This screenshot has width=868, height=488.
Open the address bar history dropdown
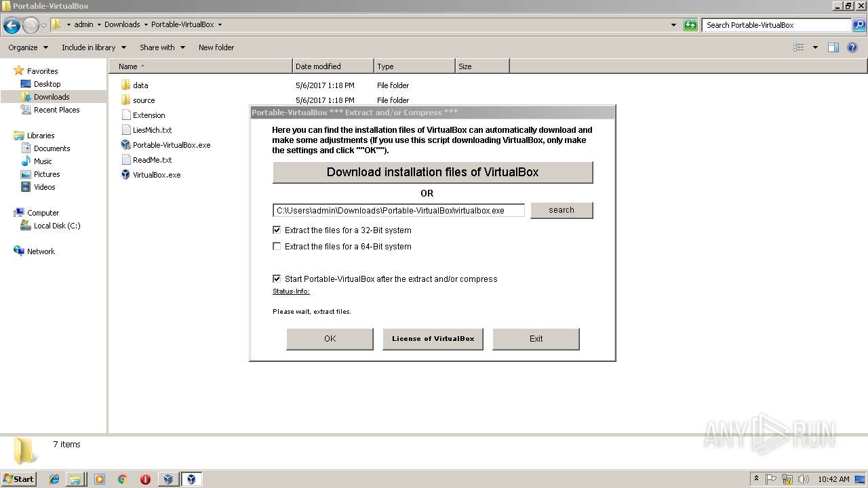point(673,25)
